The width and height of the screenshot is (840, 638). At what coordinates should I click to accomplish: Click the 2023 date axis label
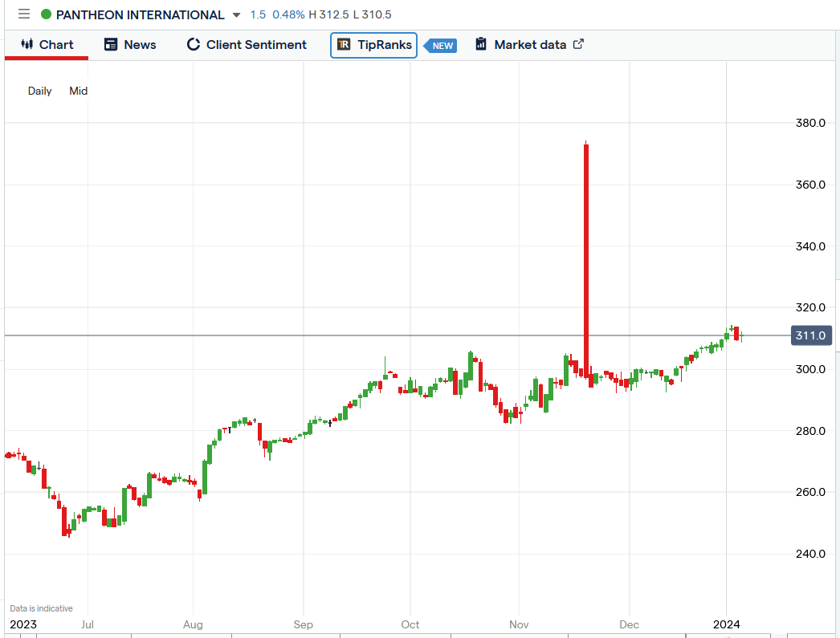click(x=23, y=624)
